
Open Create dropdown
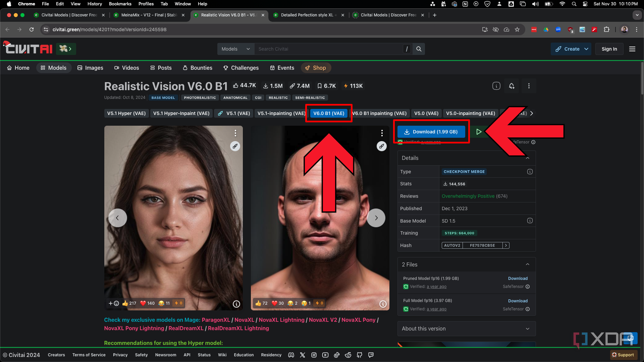tap(571, 49)
